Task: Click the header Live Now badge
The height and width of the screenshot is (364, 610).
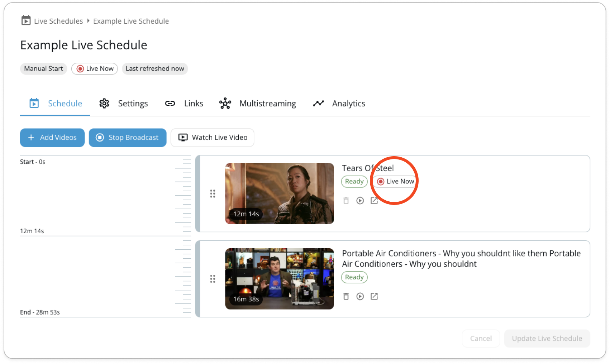Action: click(95, 68)
